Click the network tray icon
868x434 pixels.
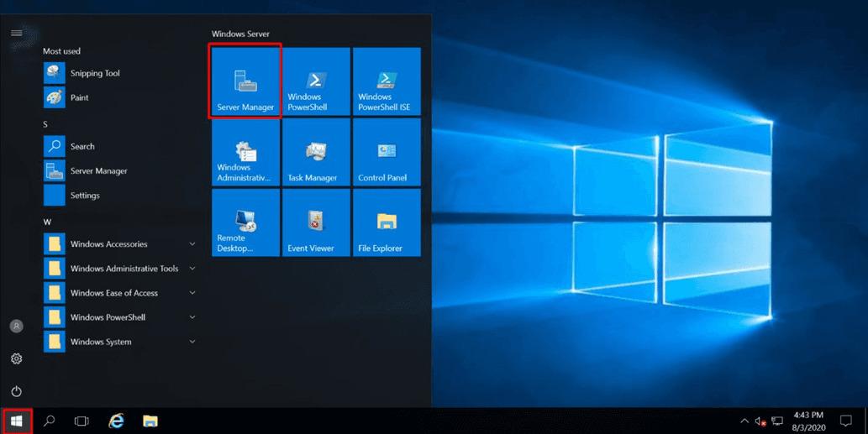click(777, 421)
